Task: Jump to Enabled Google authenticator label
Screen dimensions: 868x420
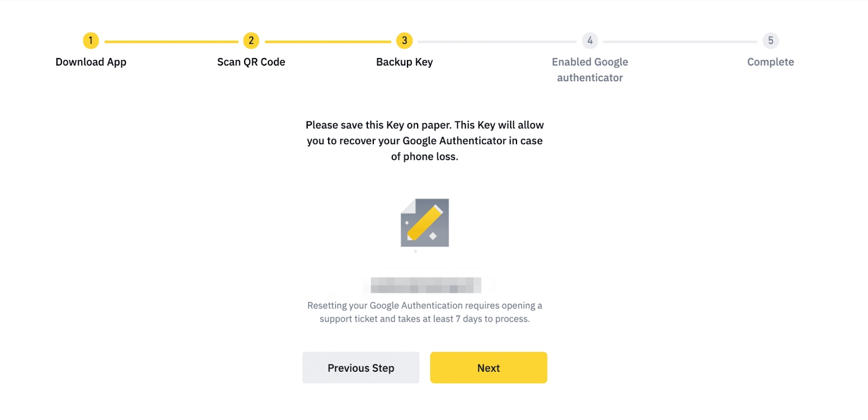Action: click(x=590, y=69)
